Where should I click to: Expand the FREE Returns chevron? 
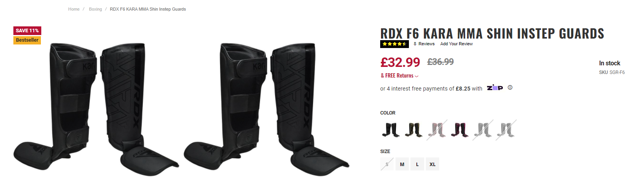tap(417, 76)
